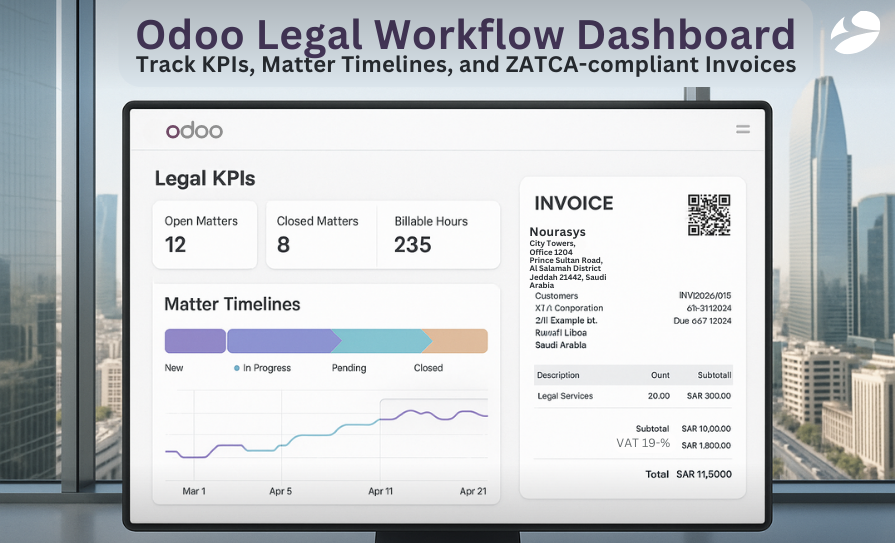The width and height of the screenshot is (895, 543).
Task: Click the SAR 1,800.00 VAT amount
Action: 706,445
